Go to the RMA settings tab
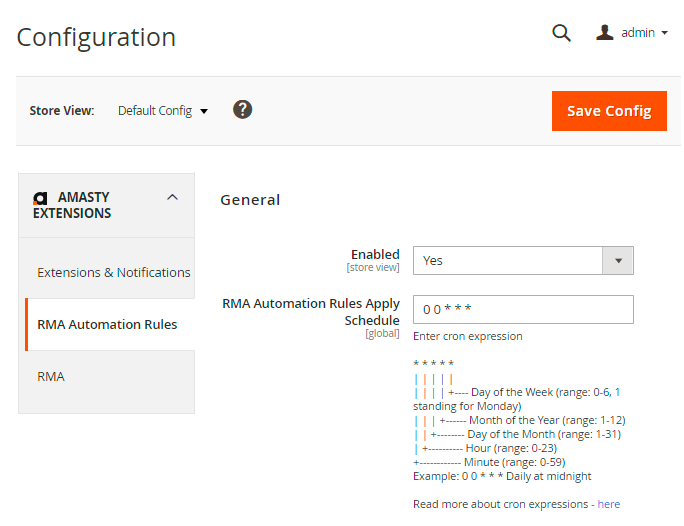 [51, 376]
